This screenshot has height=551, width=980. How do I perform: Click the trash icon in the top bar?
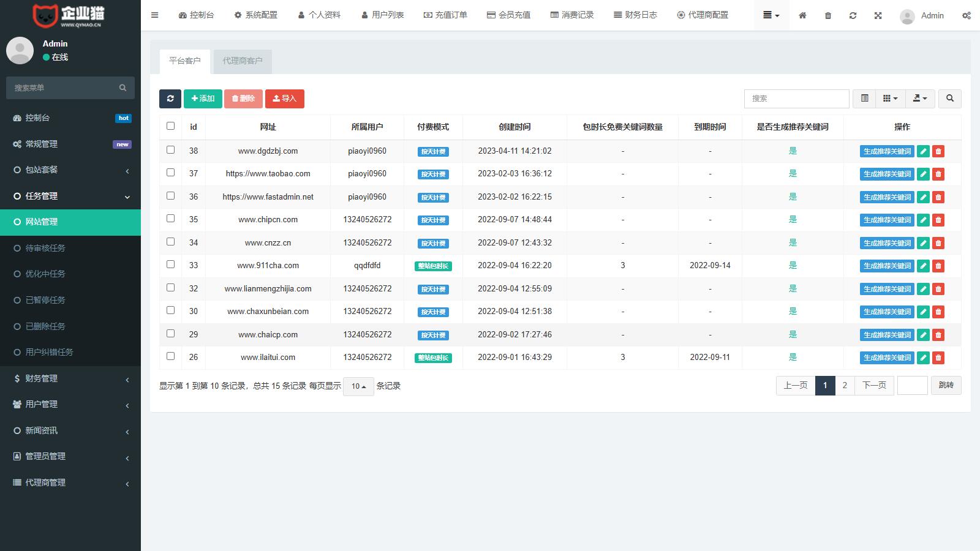click(x=827, y=15)
